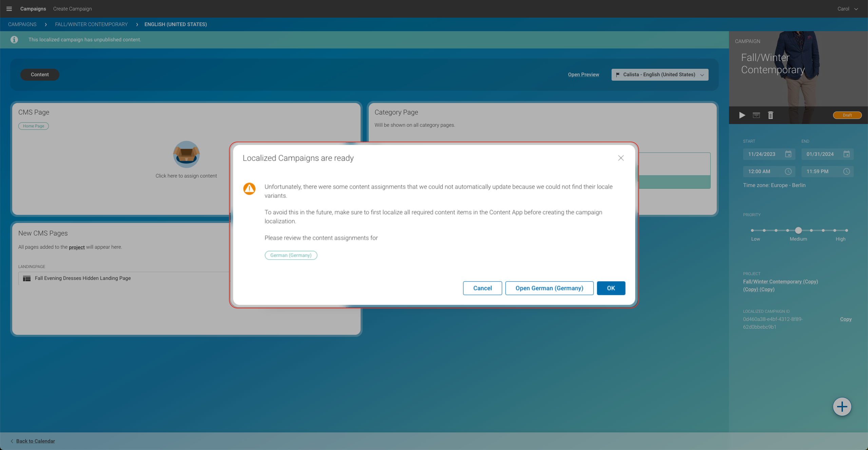Copy the localized campaign ID
The height and width of the screenshot is (450, 868).
click(x=845, y=319)
